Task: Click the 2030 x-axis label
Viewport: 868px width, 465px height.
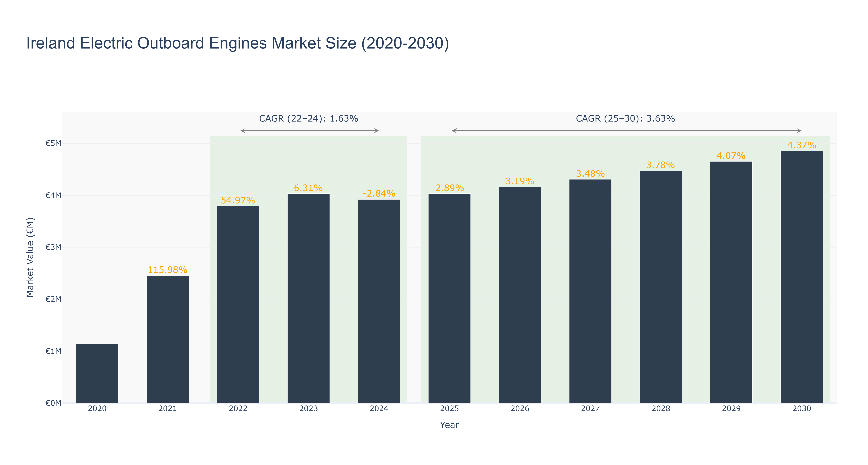Action: click(x=801, y=408)
